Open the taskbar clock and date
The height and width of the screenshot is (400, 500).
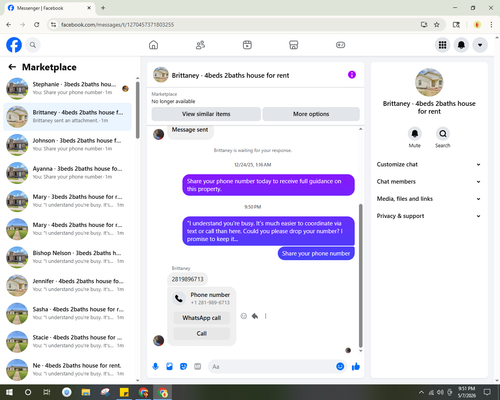pyautogui.click(x=466, y=392)
